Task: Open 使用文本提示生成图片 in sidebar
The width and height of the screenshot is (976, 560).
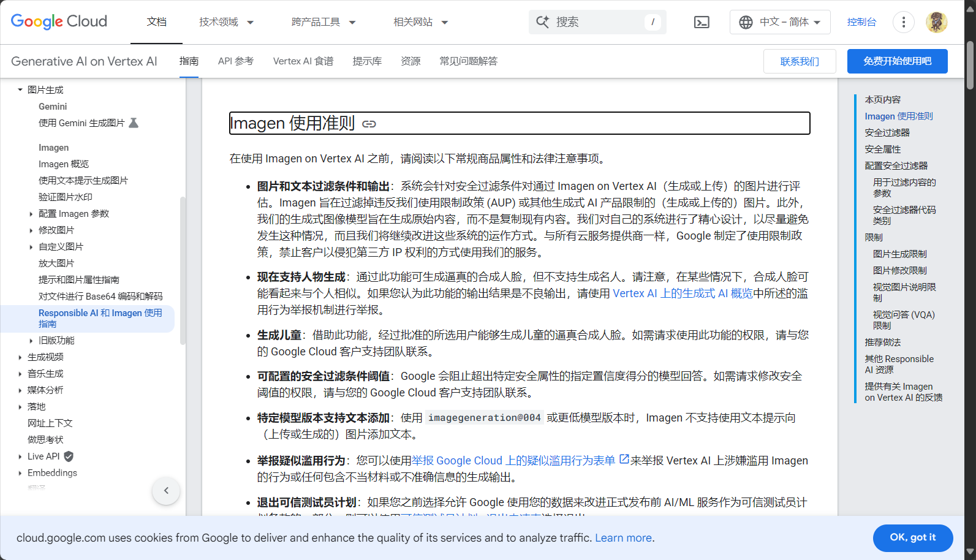Action: click(x=83, y=181)
